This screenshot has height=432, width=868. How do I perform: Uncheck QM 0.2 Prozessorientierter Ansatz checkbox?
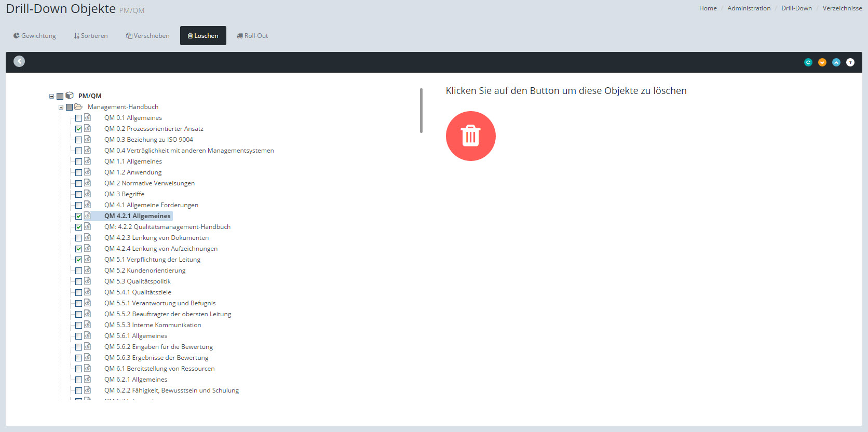79,129
